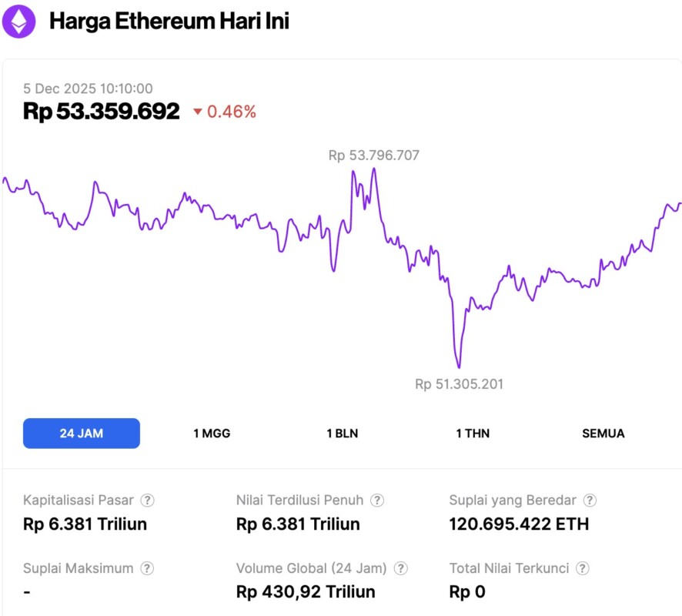Click the chart high label Rp 53.796.707

tap(374, 156)
